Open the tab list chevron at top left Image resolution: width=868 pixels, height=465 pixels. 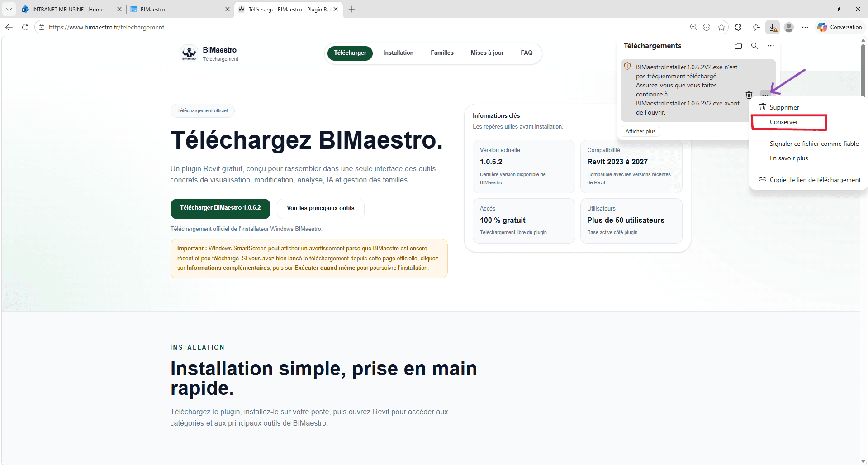9,9
